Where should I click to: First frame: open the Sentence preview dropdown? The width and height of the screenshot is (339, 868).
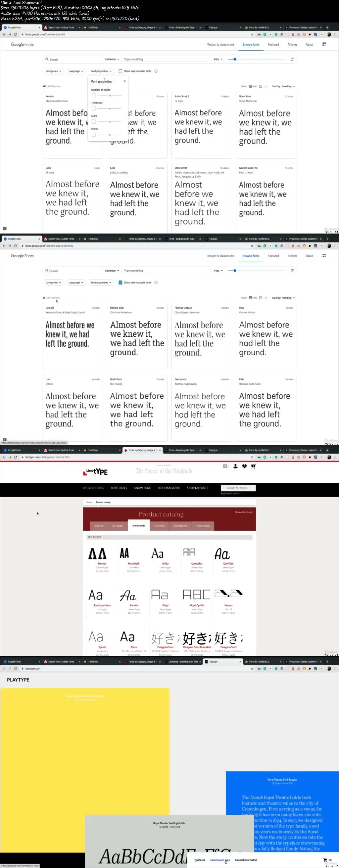coord(112,59)
